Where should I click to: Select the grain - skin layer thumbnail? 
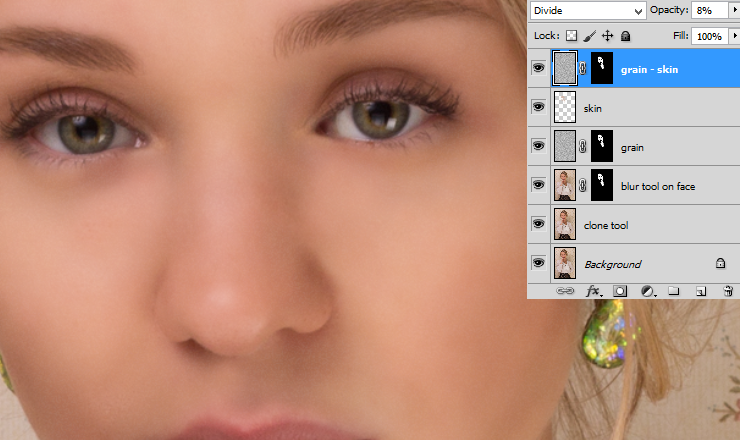(x=565, y=68)
